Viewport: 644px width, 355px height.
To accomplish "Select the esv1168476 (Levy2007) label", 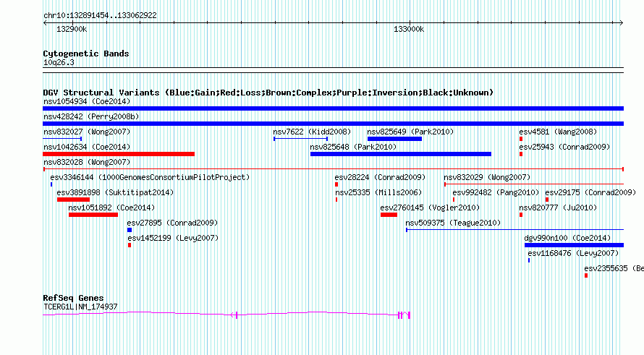I will click(x=573, y=253).
